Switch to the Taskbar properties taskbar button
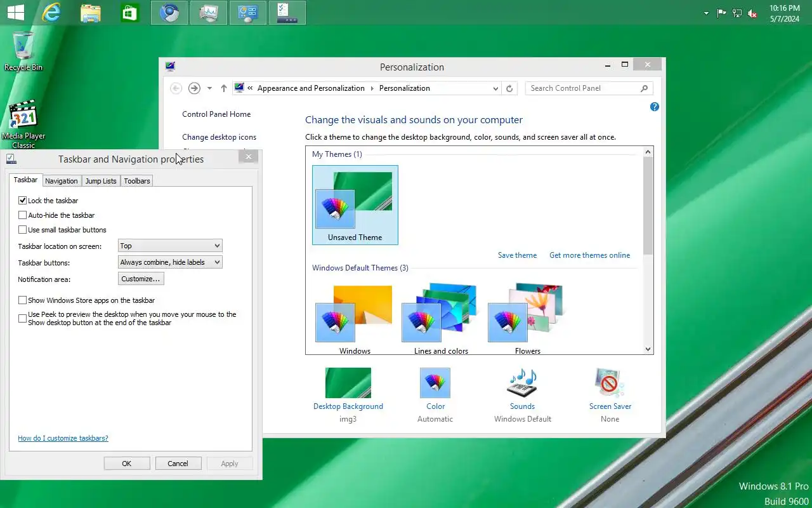 pyautogui.click(x=287, y=13)
